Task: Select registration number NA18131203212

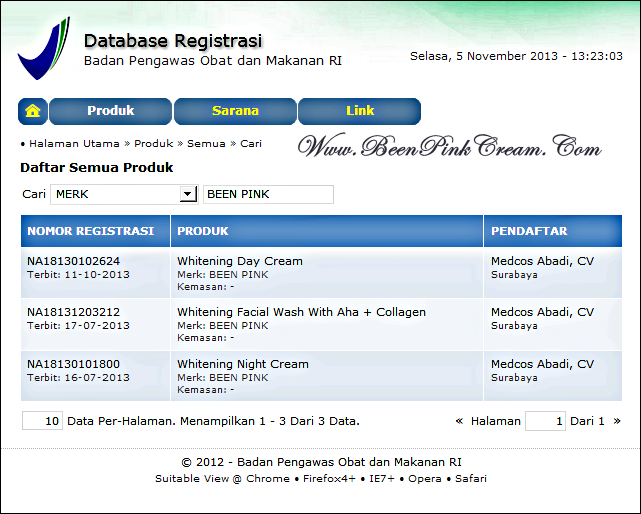Action: [73, 312]
